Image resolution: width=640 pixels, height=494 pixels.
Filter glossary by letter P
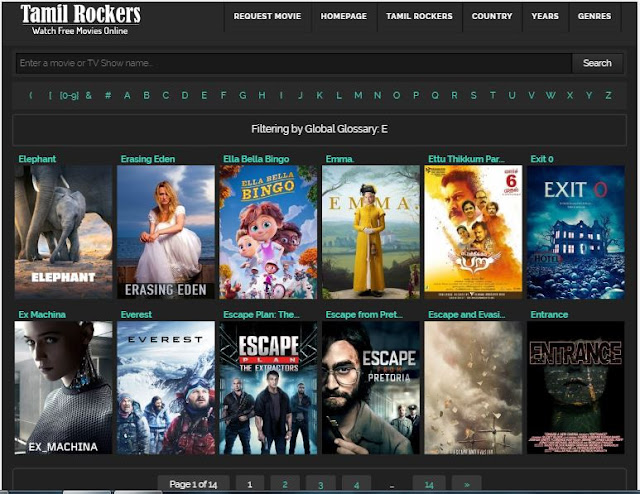click(x=416, y=96)
